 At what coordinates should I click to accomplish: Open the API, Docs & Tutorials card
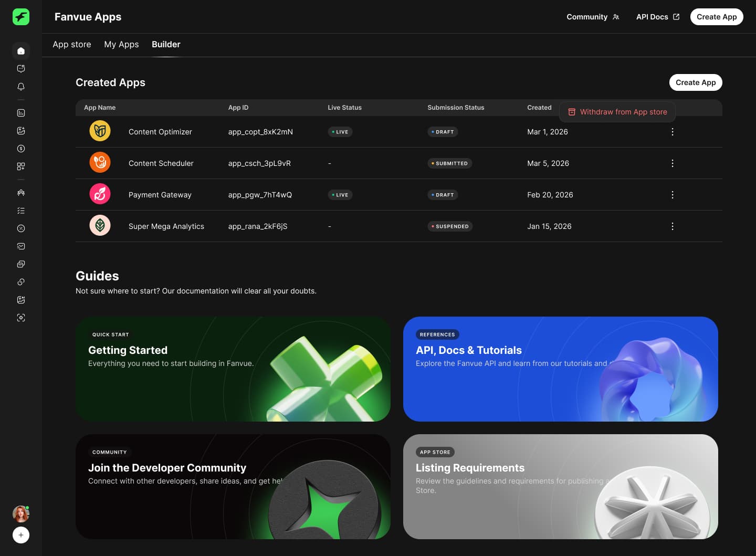point(561,369)
